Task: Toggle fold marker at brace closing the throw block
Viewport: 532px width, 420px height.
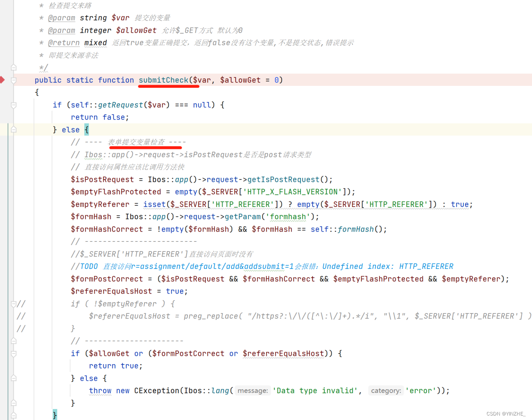Action: [13, 403]
